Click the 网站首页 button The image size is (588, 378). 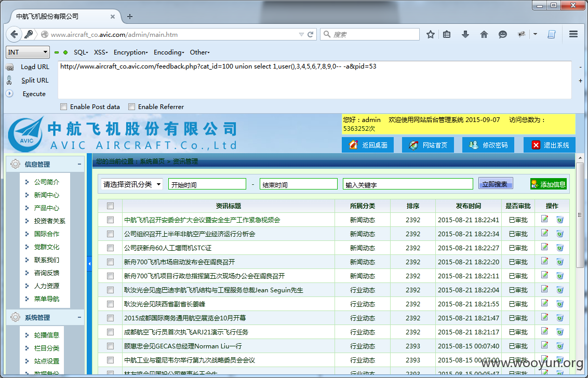click(428, 145)
